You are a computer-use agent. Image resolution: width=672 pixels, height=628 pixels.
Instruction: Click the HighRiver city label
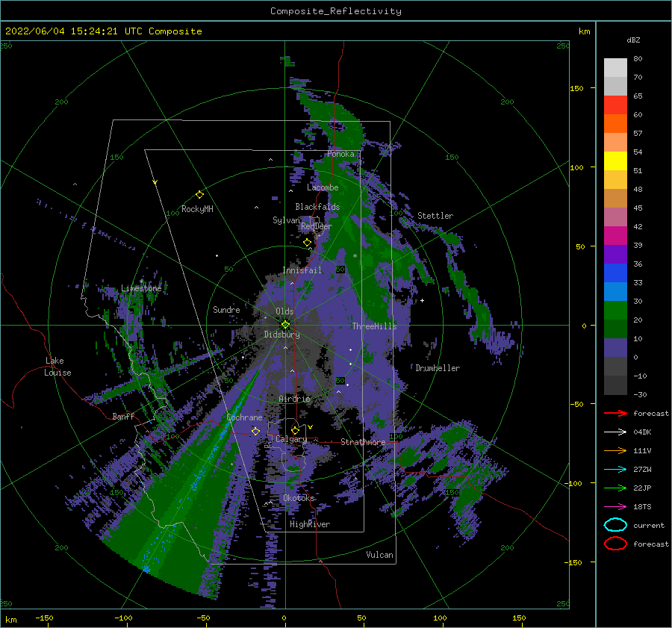(x=310, y=524)
